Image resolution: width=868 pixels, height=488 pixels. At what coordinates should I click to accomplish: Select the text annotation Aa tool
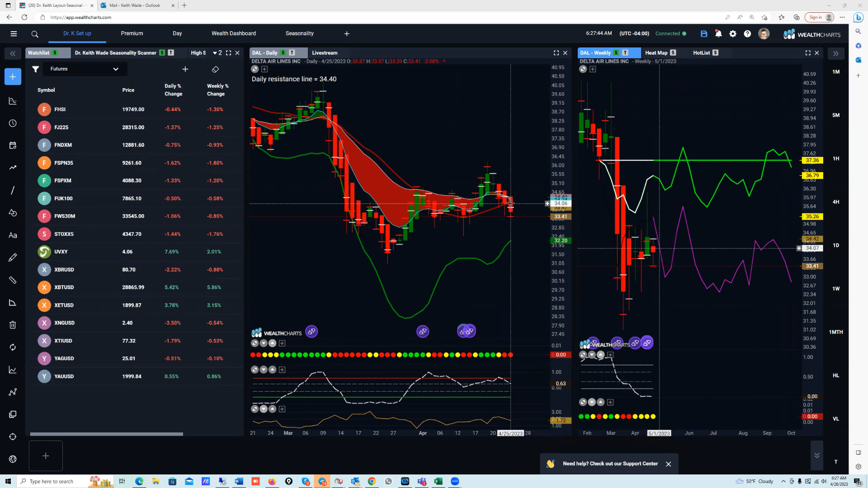click(13, 235)
